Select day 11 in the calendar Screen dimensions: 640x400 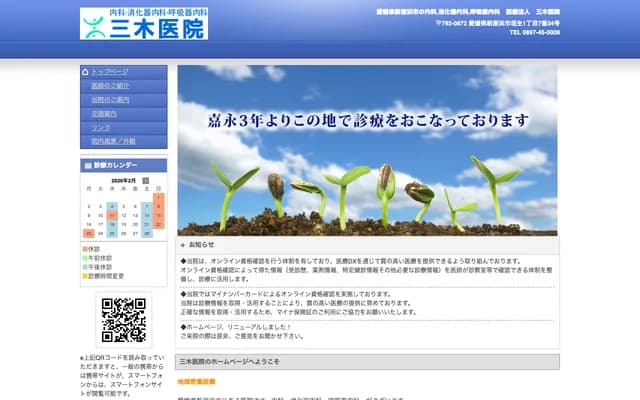point(112,216)
